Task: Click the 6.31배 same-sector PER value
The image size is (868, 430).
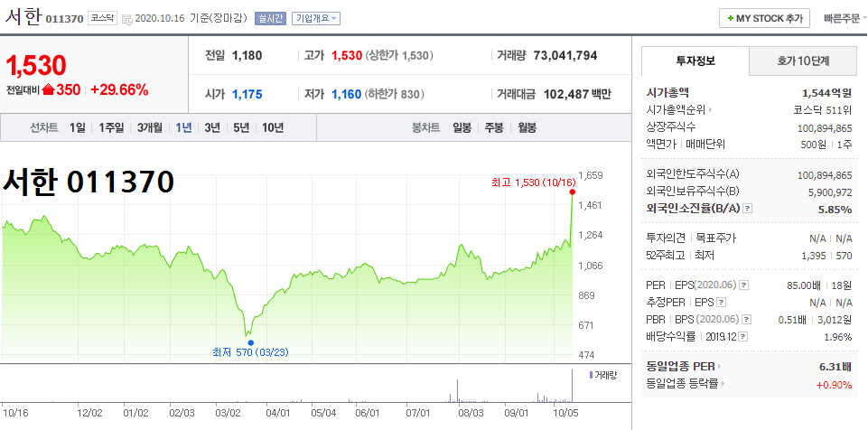Action: tap(835, 367)
